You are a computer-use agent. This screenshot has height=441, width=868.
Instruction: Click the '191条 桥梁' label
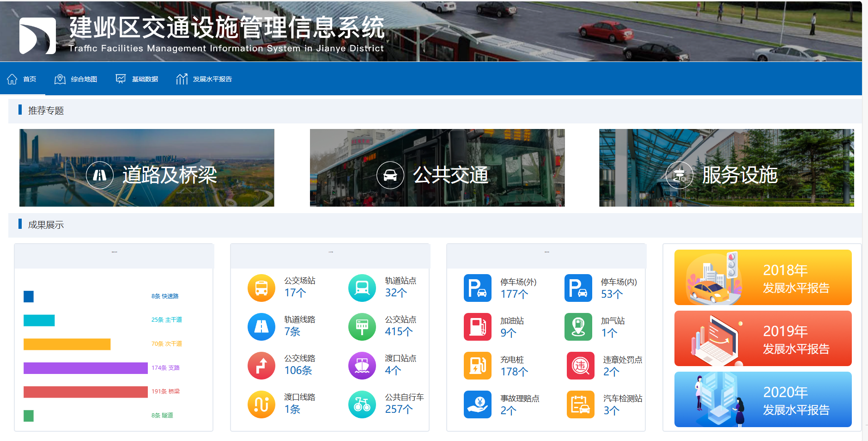pos(165,392)
